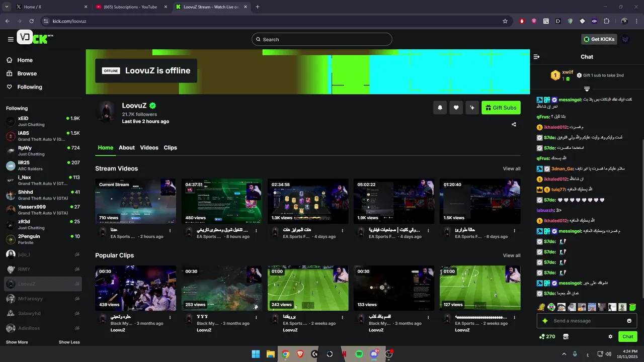
Task: Click the notification bell for LoovuZ
Action: pos(440,108)
